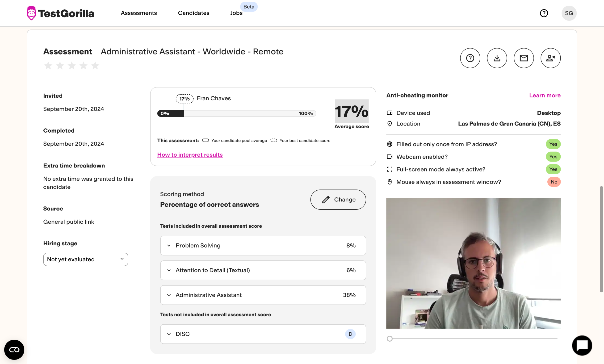Open the SG user avatar menu
Viewport: 604px width, 364px height.
click(x=569, y=13)
